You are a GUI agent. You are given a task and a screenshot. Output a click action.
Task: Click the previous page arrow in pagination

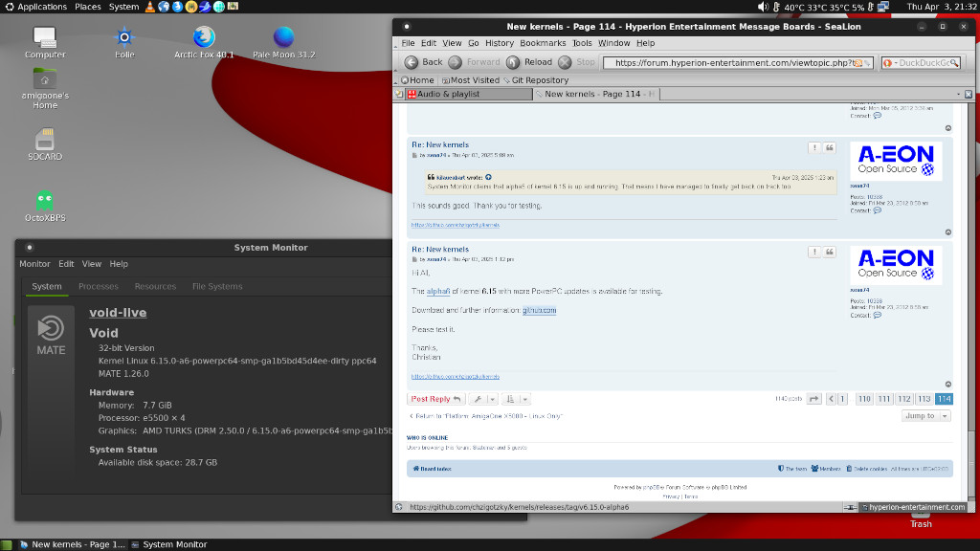point(831,399)
